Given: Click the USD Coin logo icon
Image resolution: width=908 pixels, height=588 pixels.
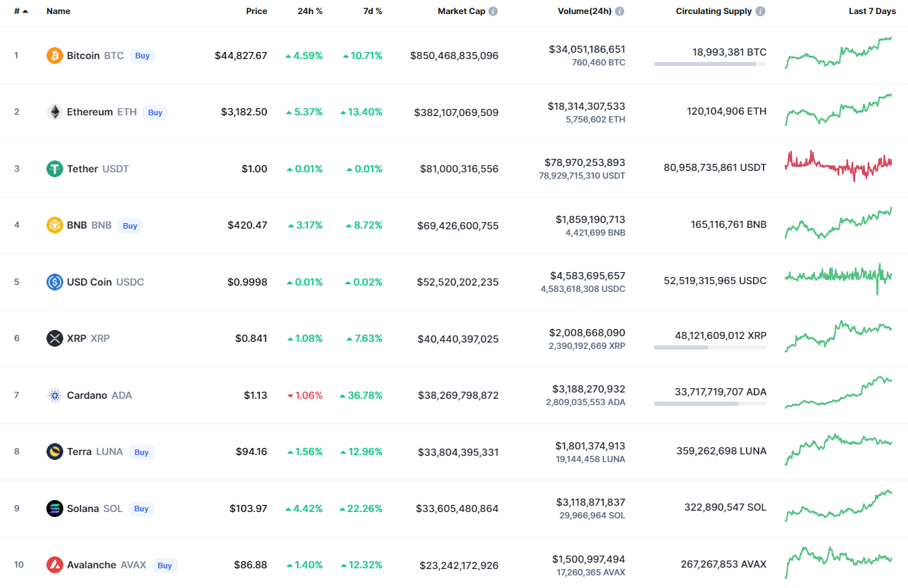Looking at the screenshot, I should click(55, 282).
